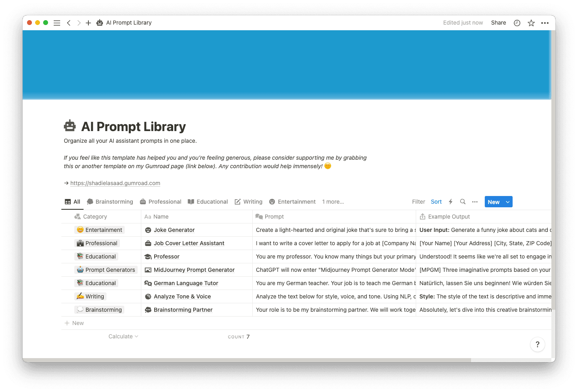Click the Sort control in the toolbar
578x392 pixels.
point(436,202)
